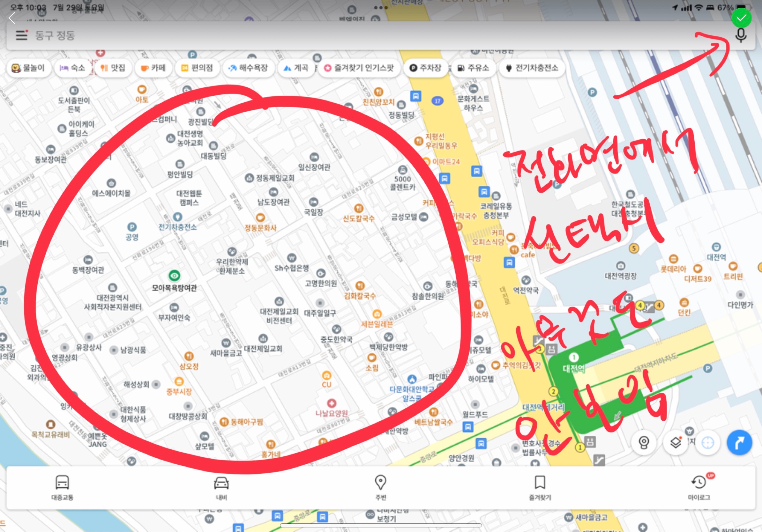Open the hamburger menu icon
Viewport: 762px width, 532px height.
(22, 35)
